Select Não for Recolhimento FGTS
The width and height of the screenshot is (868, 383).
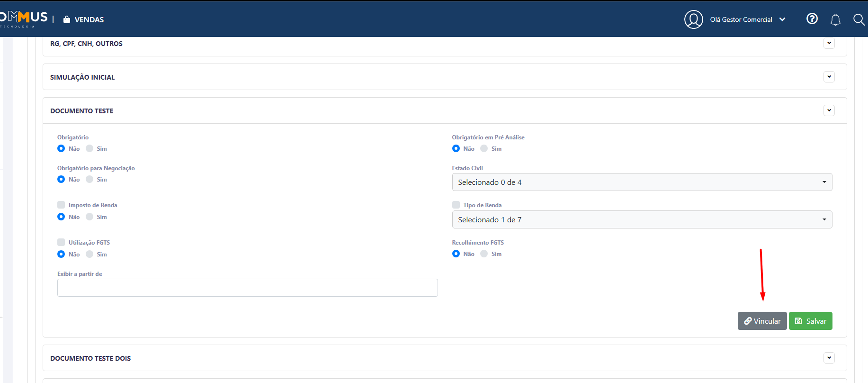coord(456,254)
